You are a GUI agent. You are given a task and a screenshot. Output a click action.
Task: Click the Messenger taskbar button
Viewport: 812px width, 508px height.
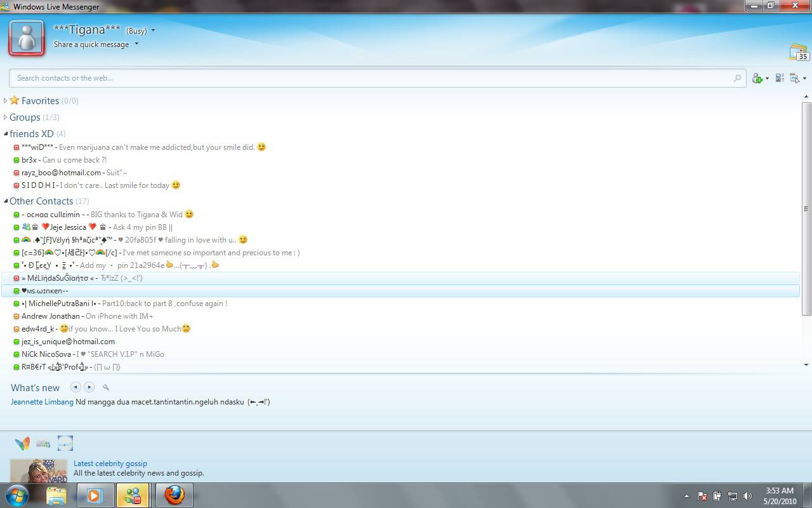coord(133,495)
